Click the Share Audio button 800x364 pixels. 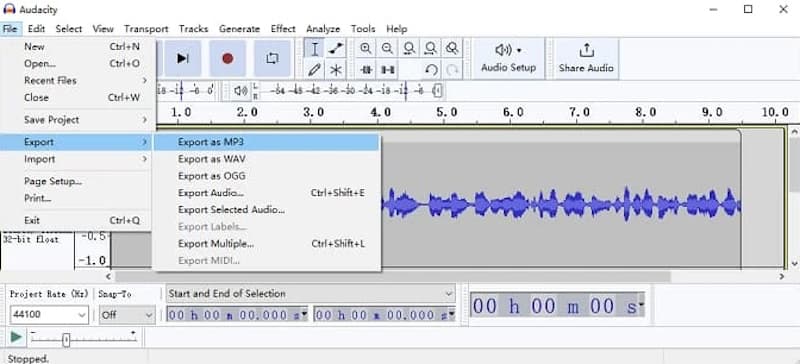click(586, 58)
